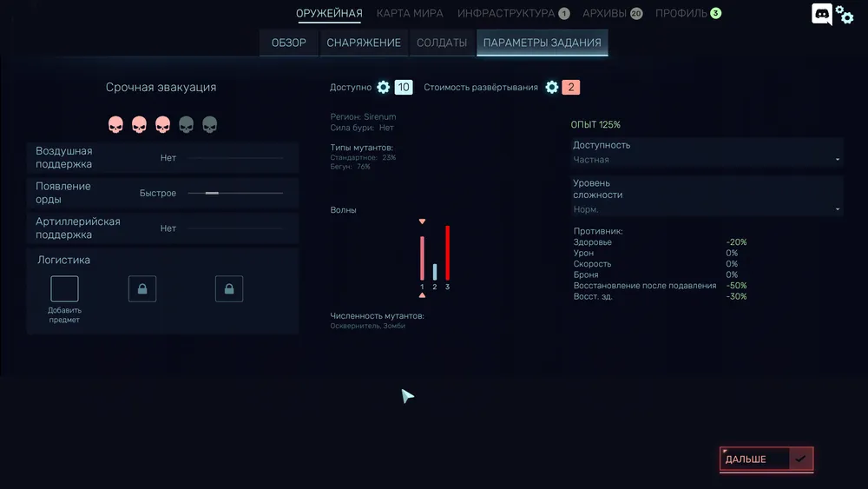Click the Типы мутантов label

tap(361, 148)
